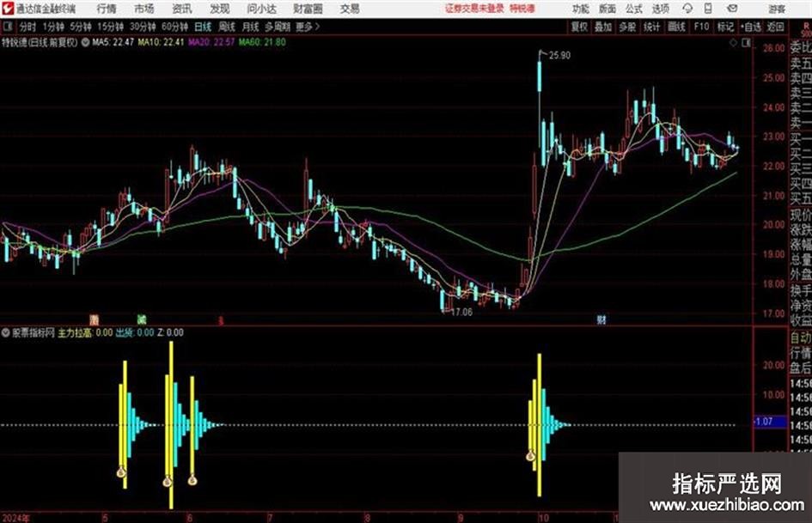Open the 交易 menu
Viewport: 812px width, 523px height.
tap(350, 9)
